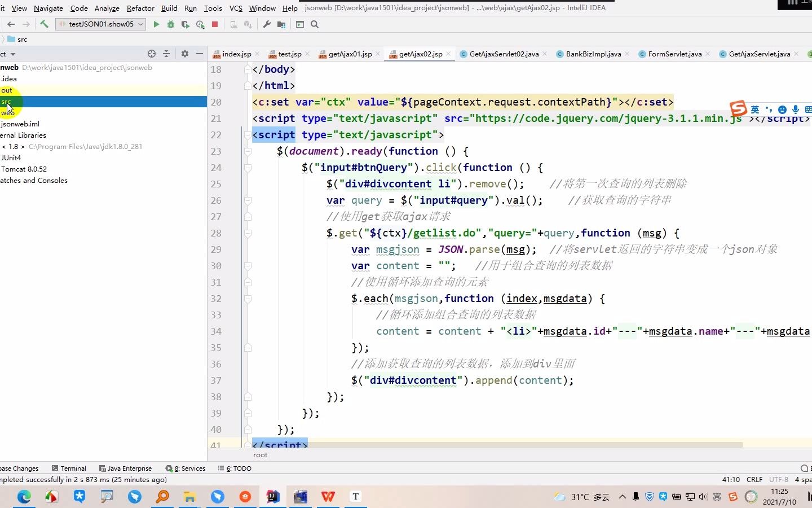Collapse fold marker at line 24
This screenshot has width=812, height=508.
pyautogui.click(x=247, y=168)
